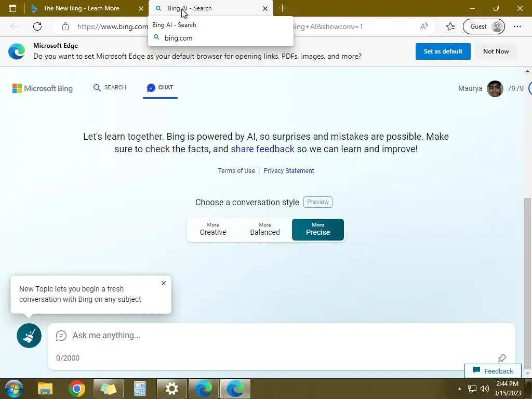
Task: Open Privacy Statement link
Action: click(x=289, y=170)
